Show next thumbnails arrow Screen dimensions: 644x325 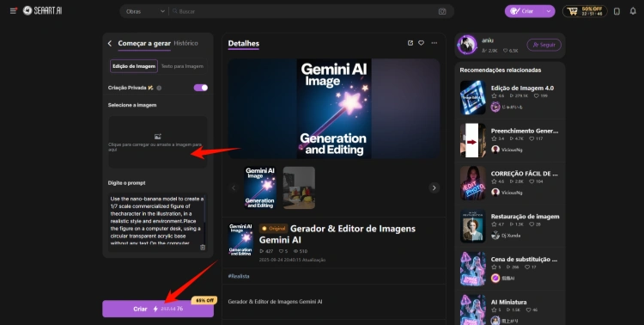pyautogui.click(x=434, y=187)
